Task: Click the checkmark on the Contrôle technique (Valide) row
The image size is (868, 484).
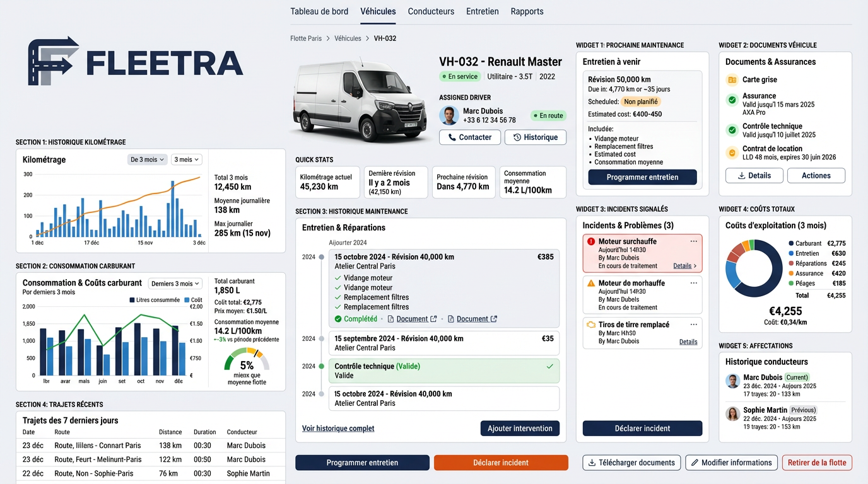Action: coord(549,366)
